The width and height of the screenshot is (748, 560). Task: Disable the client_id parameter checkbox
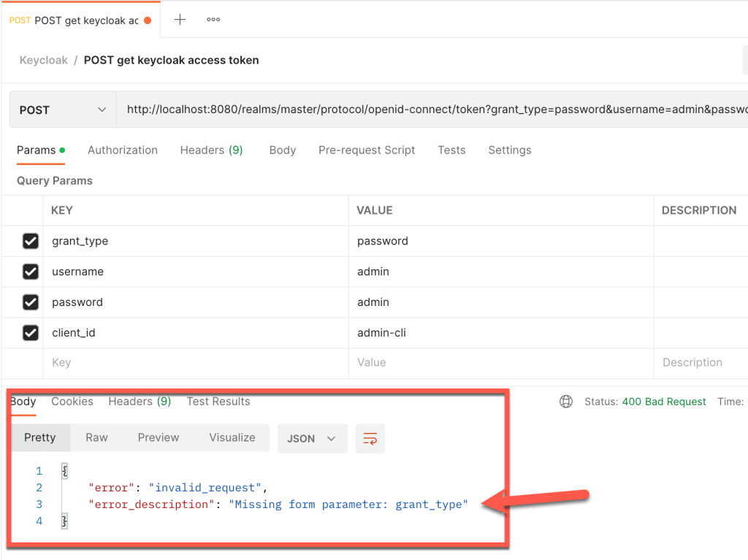click(x=30, y=333)
